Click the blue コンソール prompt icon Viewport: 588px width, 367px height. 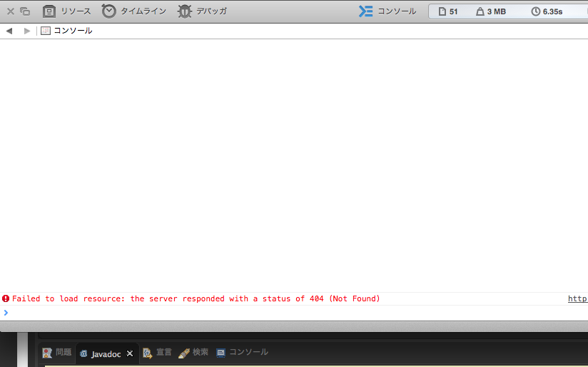(365, 11)
